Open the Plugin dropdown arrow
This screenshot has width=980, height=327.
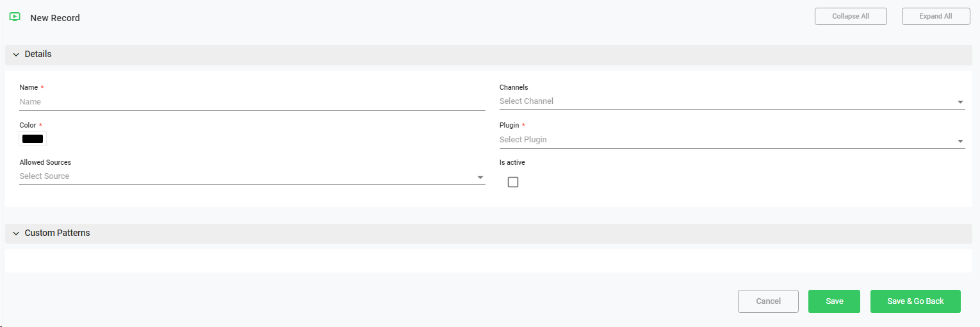click(960, 141)
